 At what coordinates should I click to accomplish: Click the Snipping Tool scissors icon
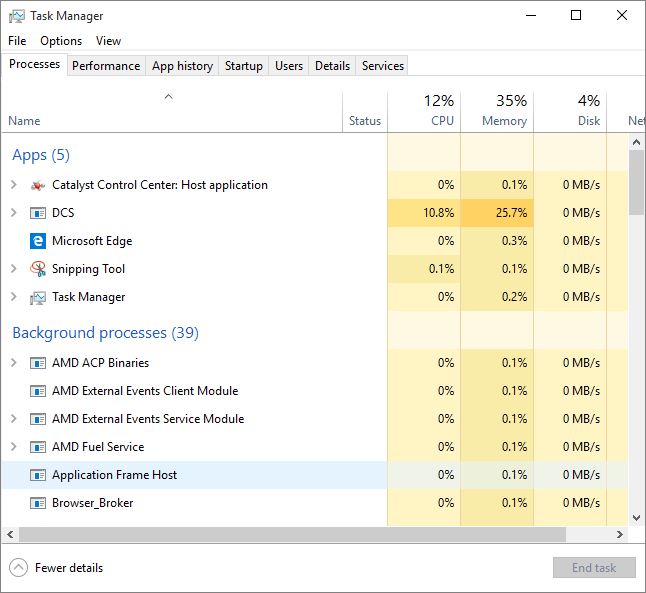point(38,269)
